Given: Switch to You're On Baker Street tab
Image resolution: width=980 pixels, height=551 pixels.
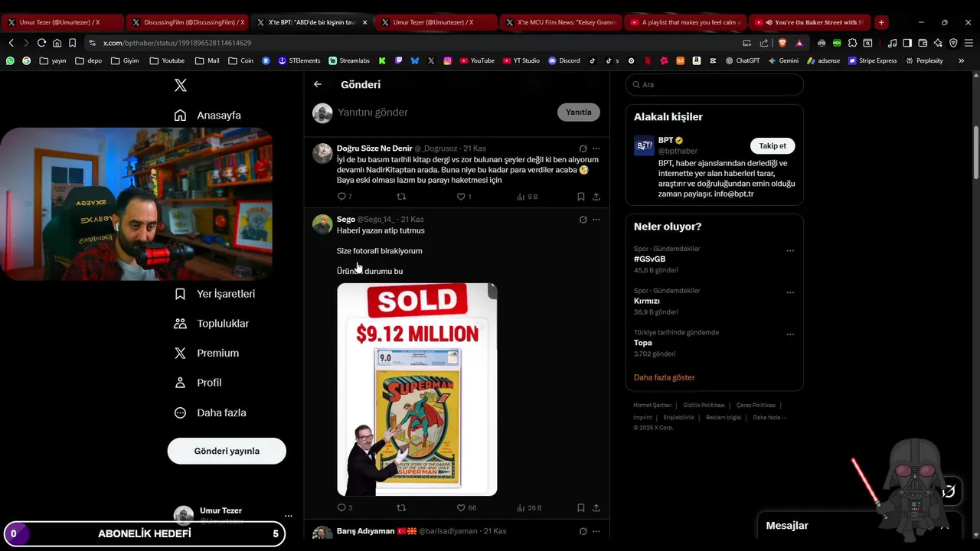Looking at the screenshot, I should coord(810,22).
